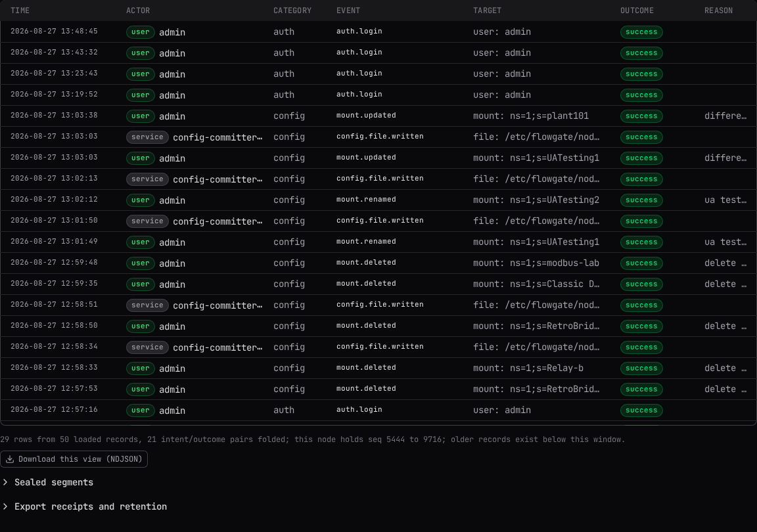Click file target in the 12:58:34 row
This screenshot has width=757, height=532.
click(x=536, y=347)
